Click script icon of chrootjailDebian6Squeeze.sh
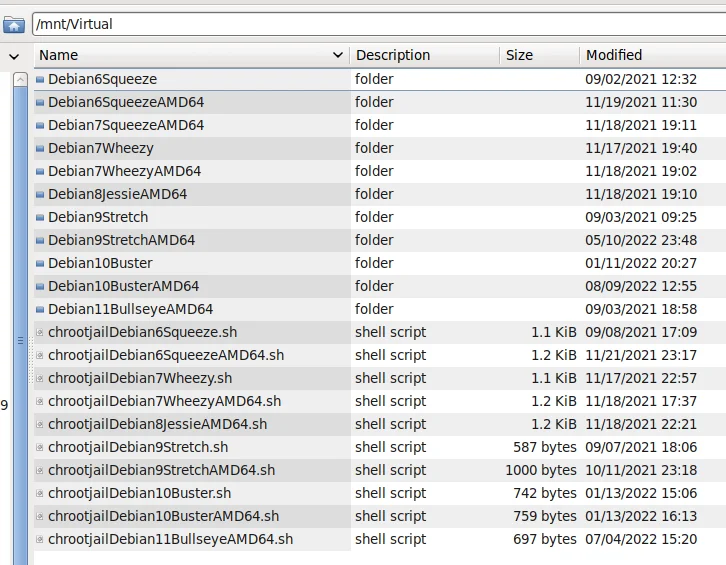 click(40, 333)
